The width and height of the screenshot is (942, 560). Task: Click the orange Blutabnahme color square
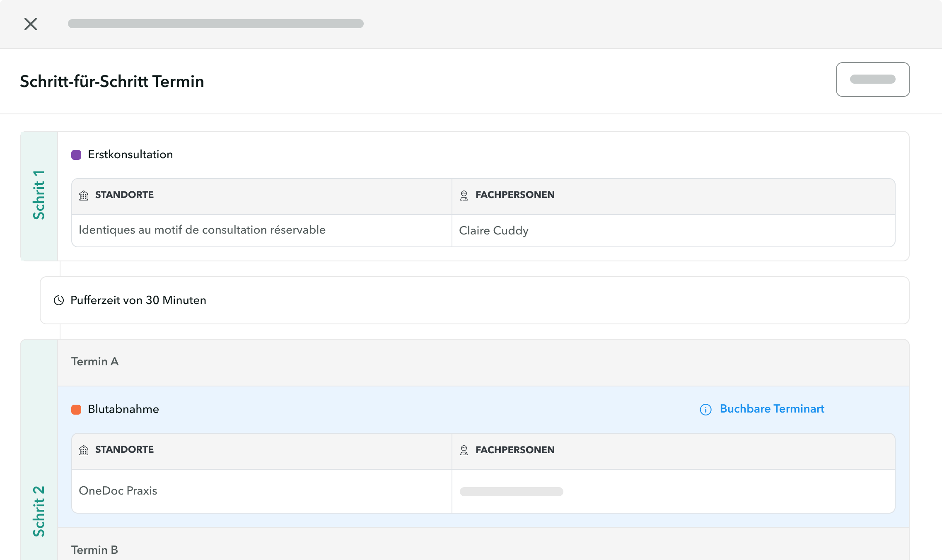(x=76, y=410)
